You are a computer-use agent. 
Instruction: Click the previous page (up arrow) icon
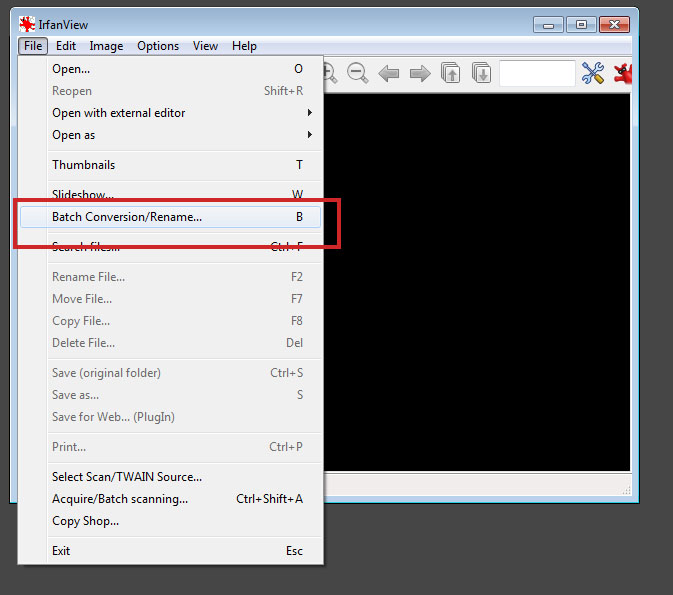tap(451, 73)
